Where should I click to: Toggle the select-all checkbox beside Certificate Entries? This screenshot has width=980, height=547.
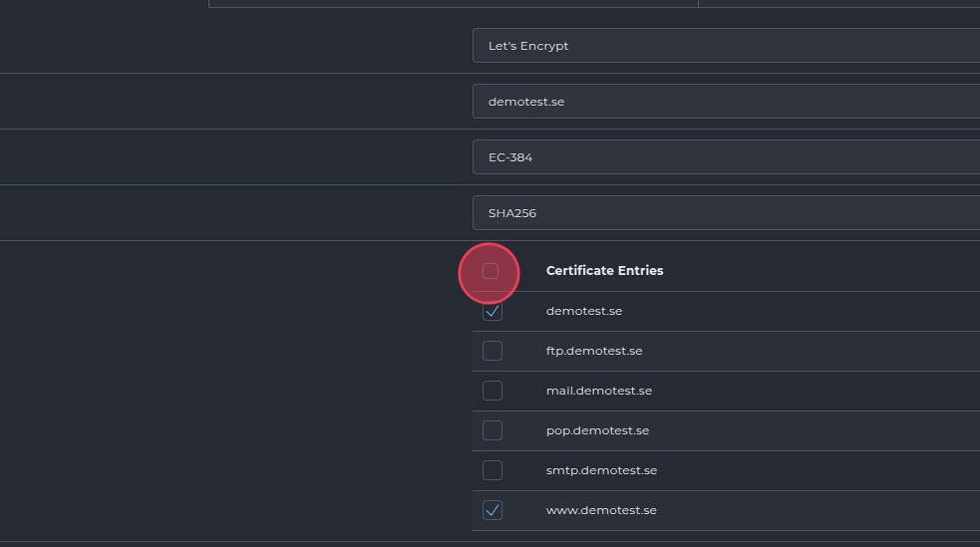click(490, 271)
